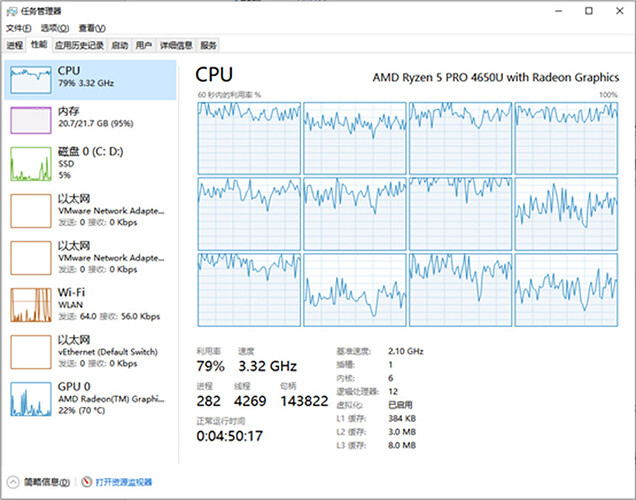Select the Wi-Fi WLAN item in the sidebar
Image resolution: width=636 pixels, height=500 pixels.
click(90, 305)
